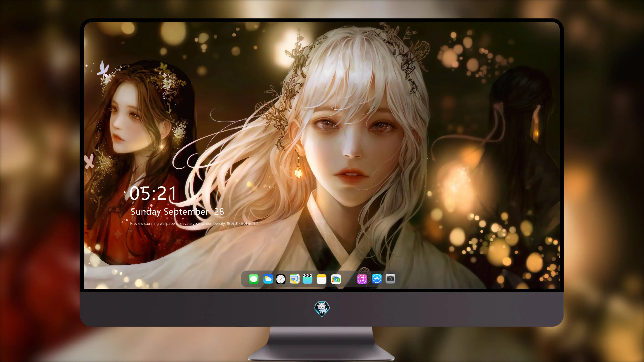The width and height of the screenshot is (644, 362).
Task: Open the Clock app in the dock
Action: tap(281, 279)
